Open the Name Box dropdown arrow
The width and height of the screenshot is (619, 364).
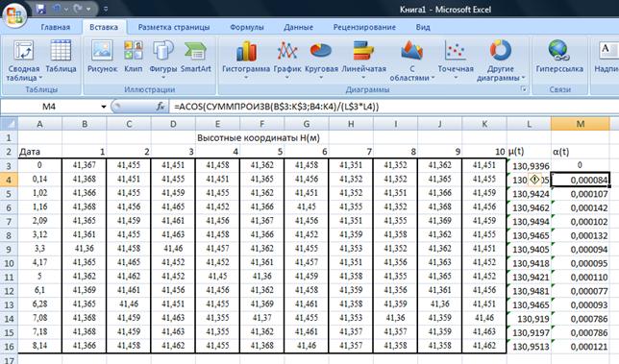pyautogui.click(x=104, y=107)
